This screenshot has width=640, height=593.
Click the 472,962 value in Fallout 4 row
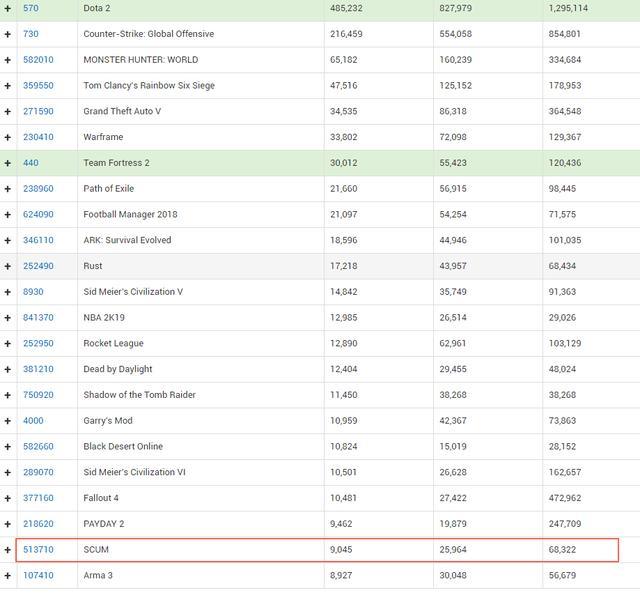coord(565,498)
